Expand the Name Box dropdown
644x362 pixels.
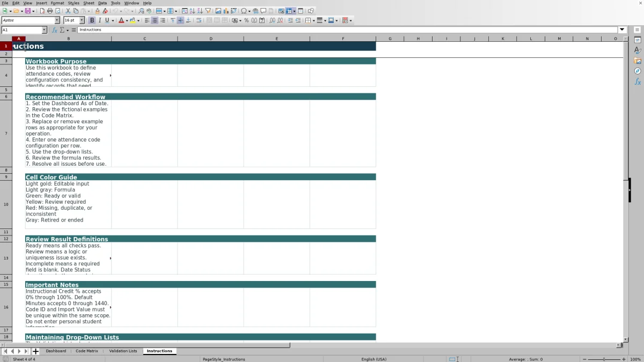[x=44, y=30]
